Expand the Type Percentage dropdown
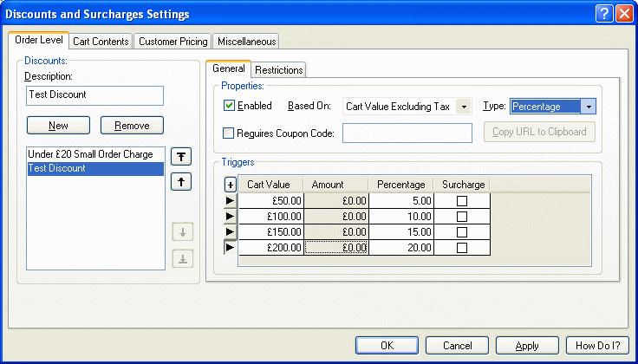The width and height of the screenshot is (638, 364). 589,107
